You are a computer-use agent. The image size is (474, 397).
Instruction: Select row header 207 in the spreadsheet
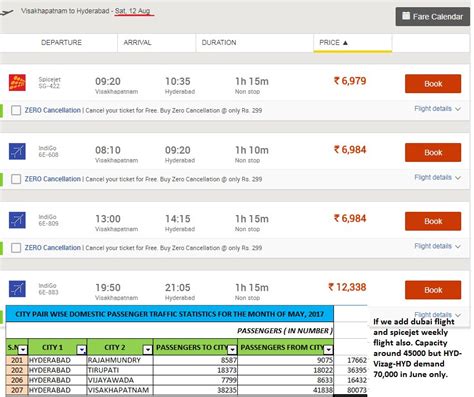[17, 390]
